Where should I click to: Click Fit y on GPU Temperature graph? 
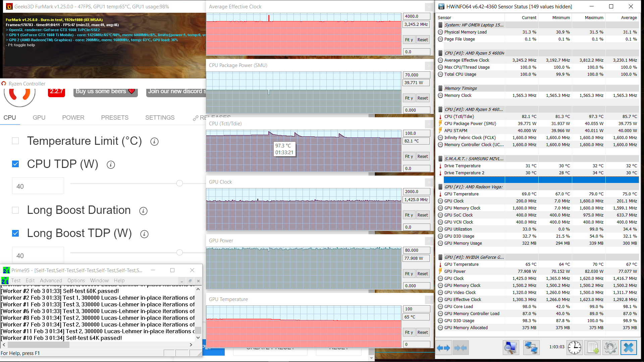coord(409,332)
